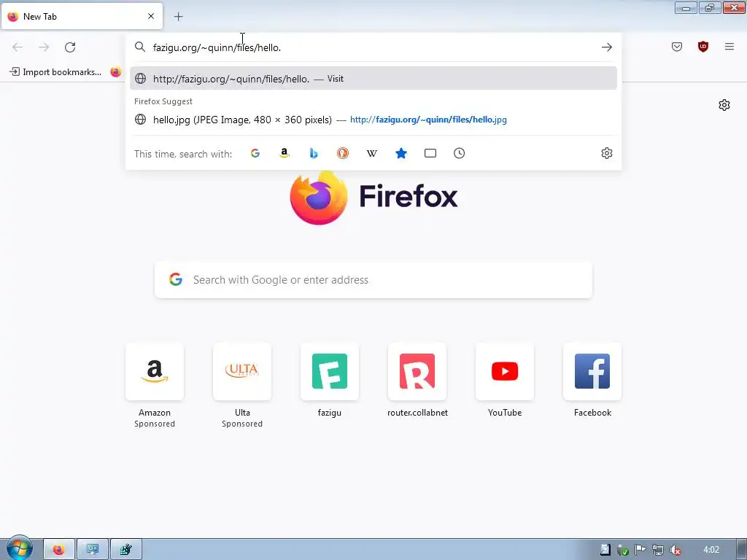Open Windows Start menu orb
Screen dimensions: 747x560
pos(19,548)
